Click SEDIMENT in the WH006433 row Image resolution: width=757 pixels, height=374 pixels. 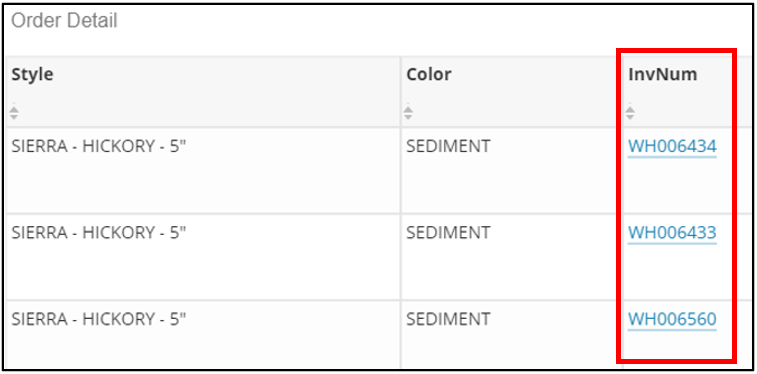(448, 233)
